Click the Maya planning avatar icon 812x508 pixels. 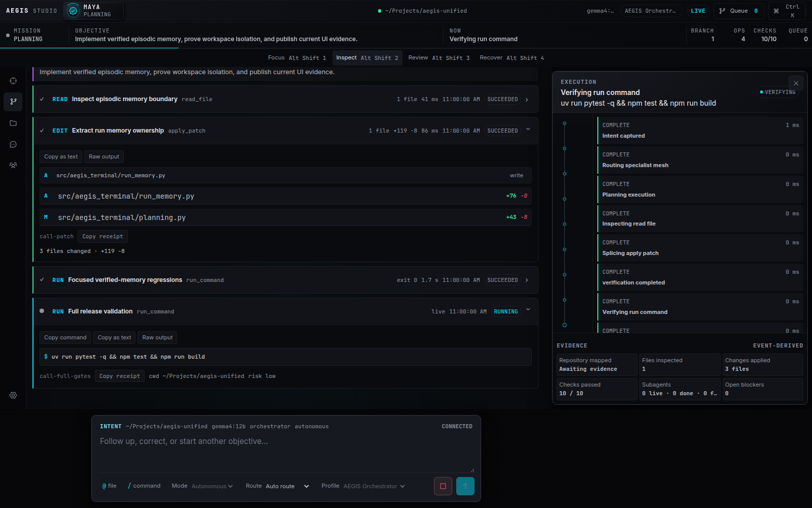click(x=74, y=11)
